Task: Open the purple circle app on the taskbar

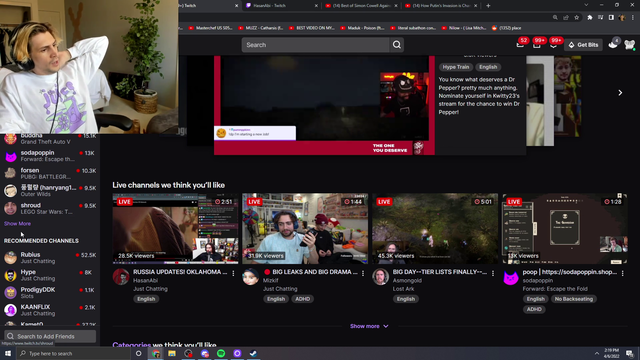Action: click(x=237, y=353)
